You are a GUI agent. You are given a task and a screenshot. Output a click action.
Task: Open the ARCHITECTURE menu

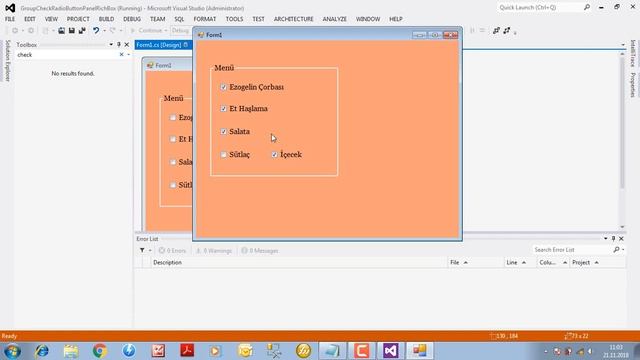[x=293, y=19]
